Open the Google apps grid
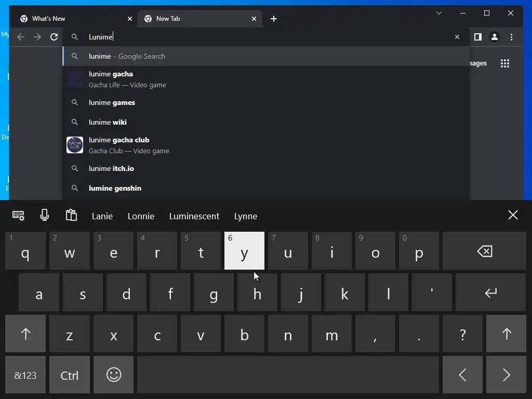Screen dimensions: 532x399 coord(505,63)
